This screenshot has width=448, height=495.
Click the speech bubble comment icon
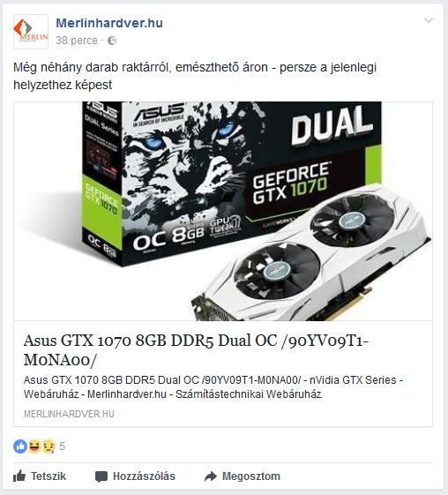click(101, 476)
